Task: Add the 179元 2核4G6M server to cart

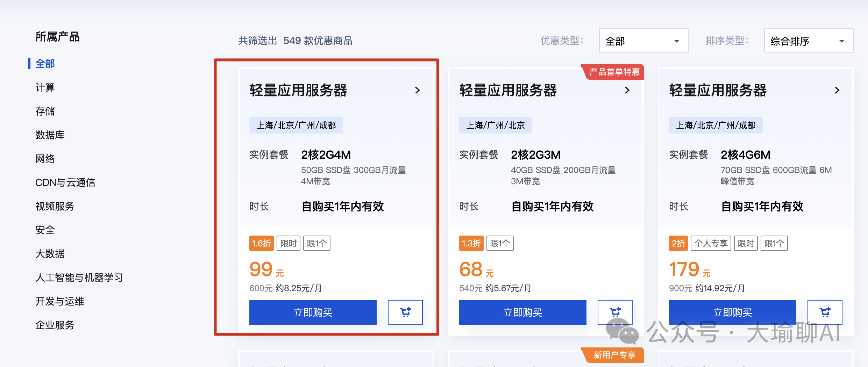Action: click(825, 312)
